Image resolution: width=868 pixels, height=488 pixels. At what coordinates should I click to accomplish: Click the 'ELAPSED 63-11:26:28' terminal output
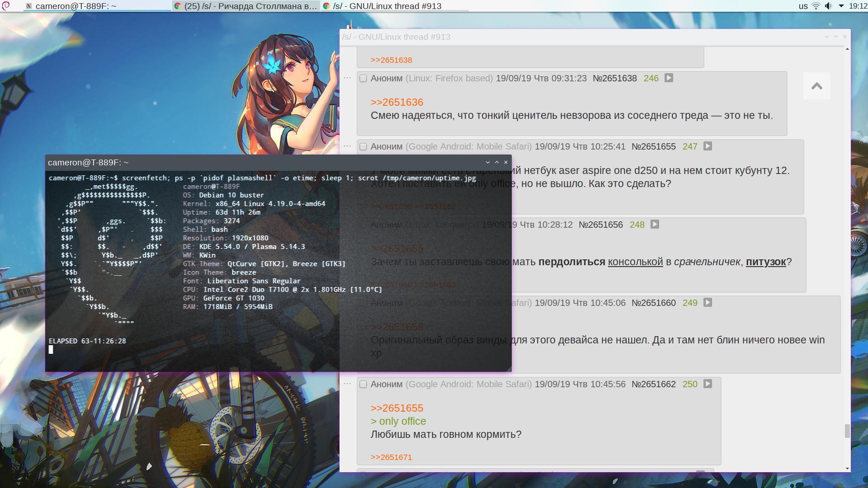click(x=87, y=341)
